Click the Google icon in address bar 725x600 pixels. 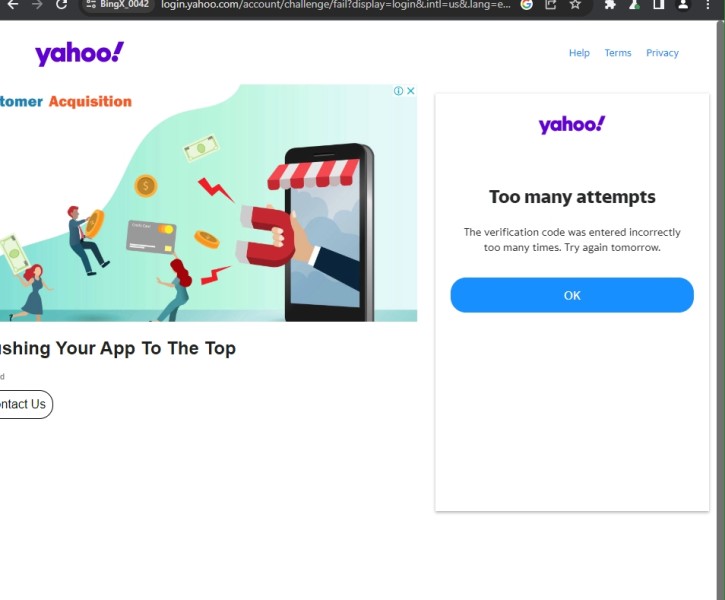tap(527, 5)
